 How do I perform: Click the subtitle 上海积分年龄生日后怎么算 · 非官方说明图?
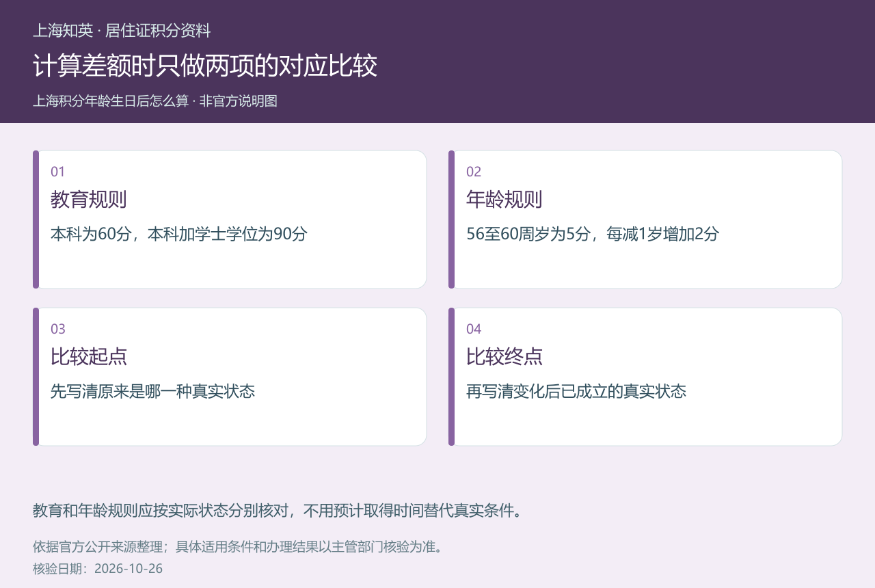[155, 101]
